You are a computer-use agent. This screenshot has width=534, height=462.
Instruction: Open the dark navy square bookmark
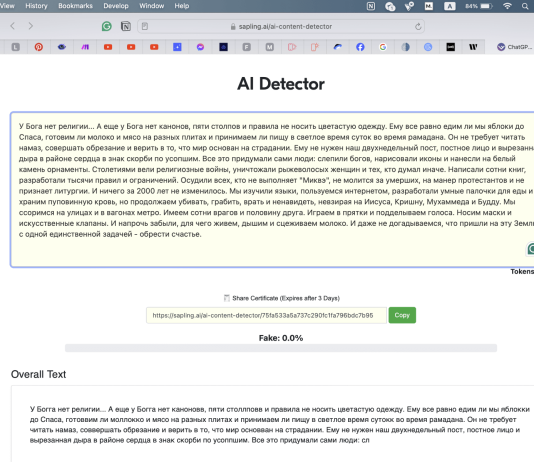[223, 47]
